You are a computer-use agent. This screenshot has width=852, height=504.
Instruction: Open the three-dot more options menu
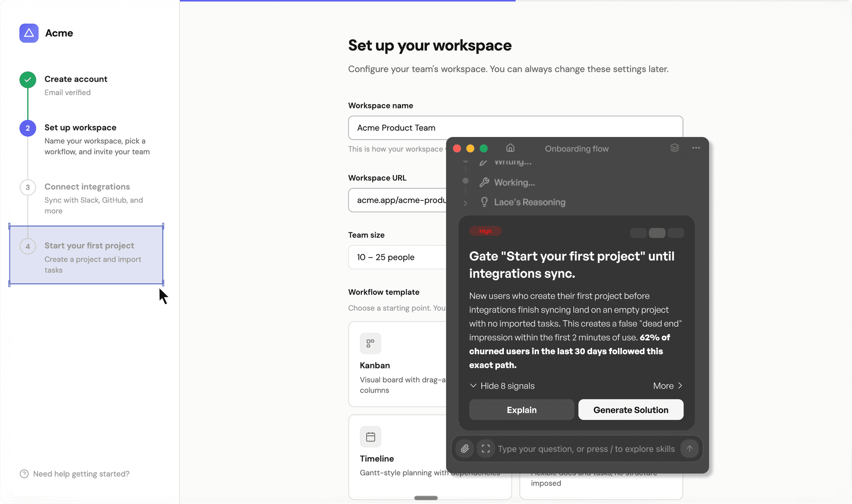[x=696, y=148]
